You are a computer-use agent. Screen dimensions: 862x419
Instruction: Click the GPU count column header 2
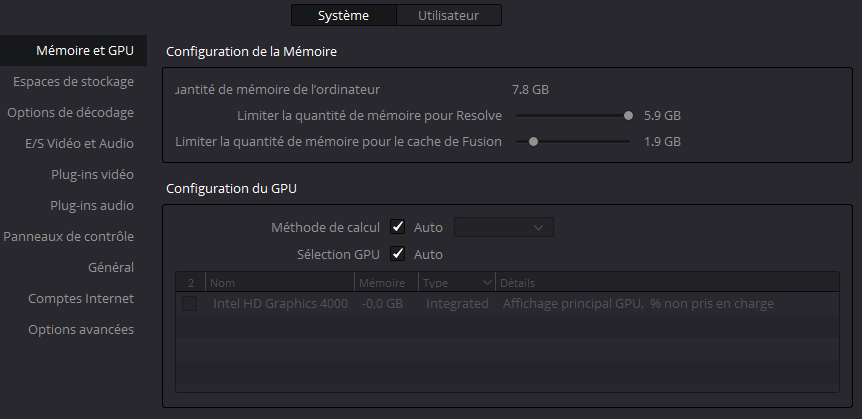click(x=191, y=283)
